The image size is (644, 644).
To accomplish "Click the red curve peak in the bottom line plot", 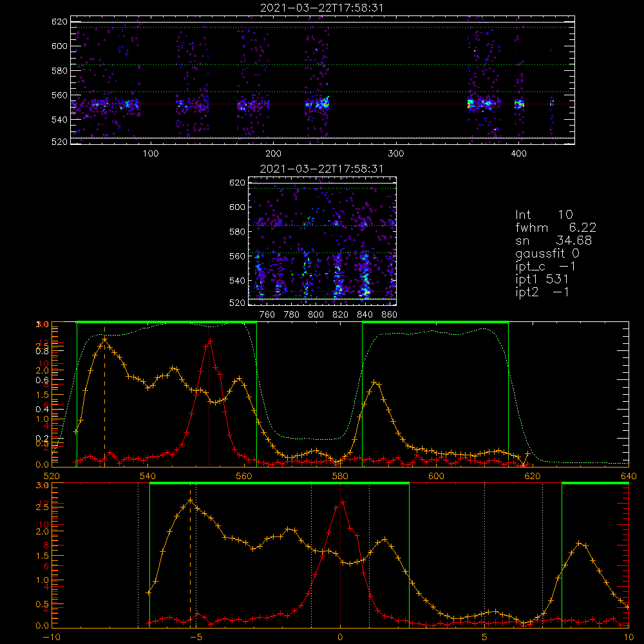I will (343, 502).
